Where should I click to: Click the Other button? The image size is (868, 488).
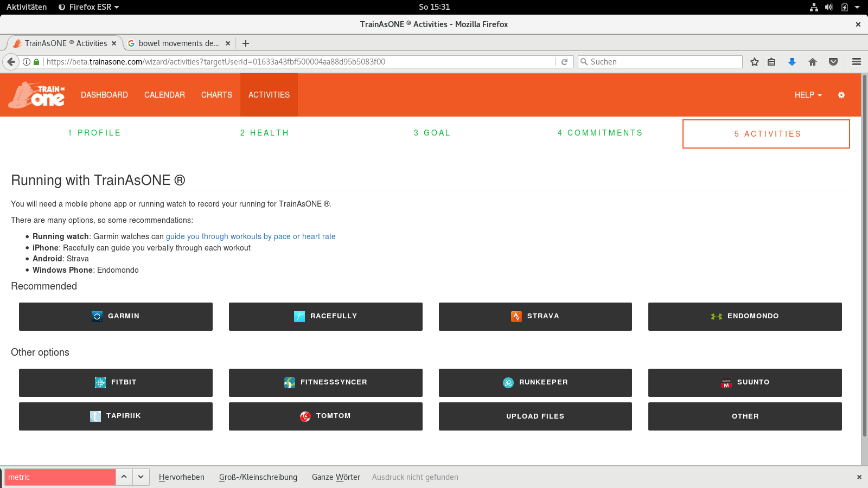click(x=745, y=416)
